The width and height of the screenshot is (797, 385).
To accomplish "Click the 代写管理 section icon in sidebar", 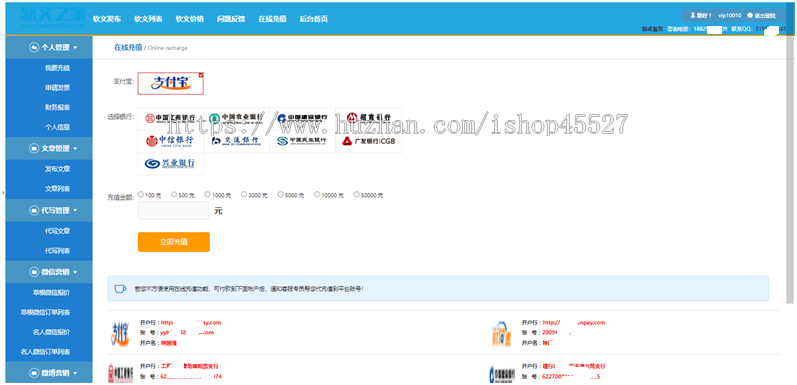I will pos(34,210).
